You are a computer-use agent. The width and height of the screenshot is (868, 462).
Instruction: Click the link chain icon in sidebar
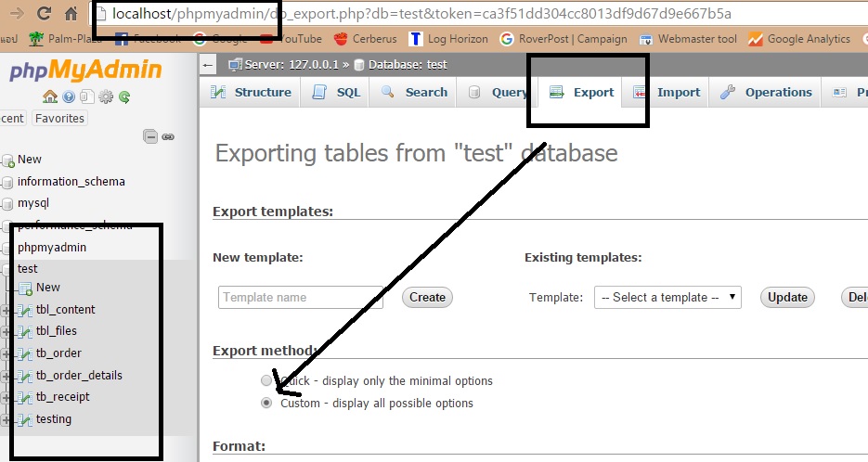click(x=168, y=136)
